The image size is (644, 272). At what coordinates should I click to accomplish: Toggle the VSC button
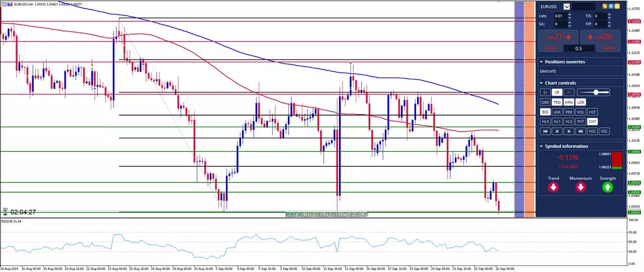(x=604, y=131)
